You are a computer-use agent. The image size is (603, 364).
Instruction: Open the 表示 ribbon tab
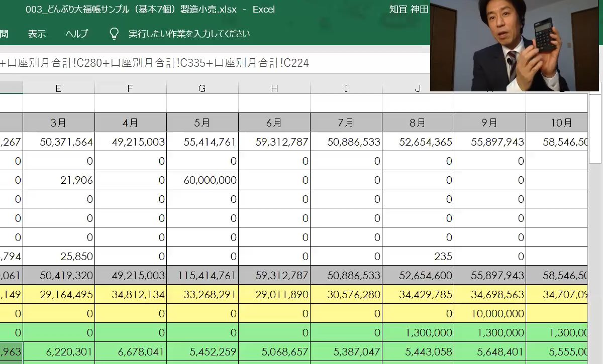click(x=37, y=34)
